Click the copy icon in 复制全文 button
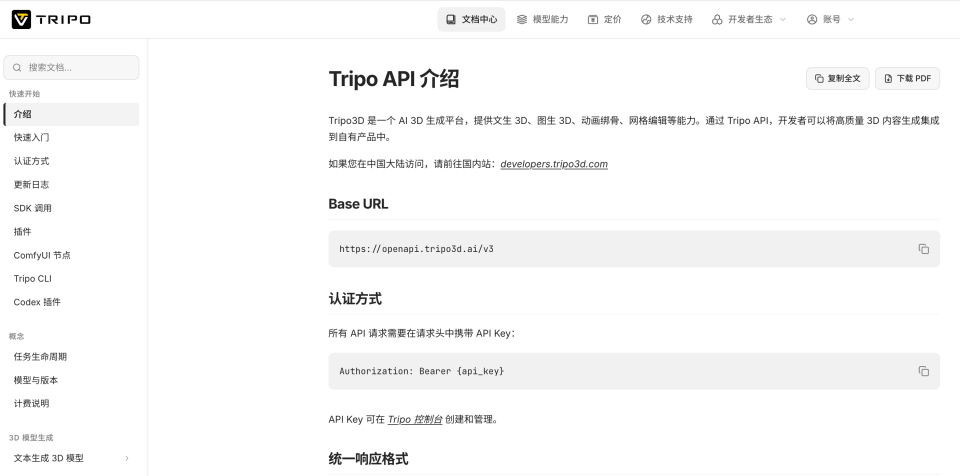This screenshot has height=476, width=960. point(819,78)
